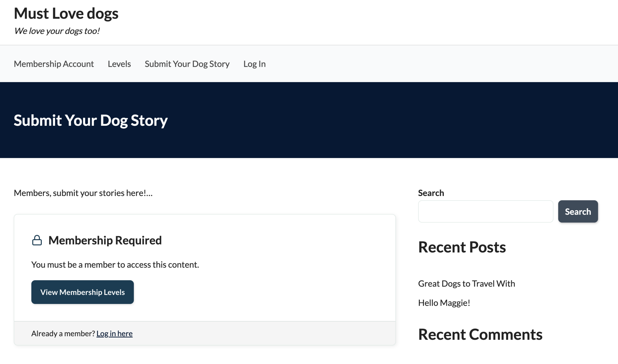Follow the Log in here link
This screenshot has width=618, height=364.
pyautogui.click(x=114, y=333)
